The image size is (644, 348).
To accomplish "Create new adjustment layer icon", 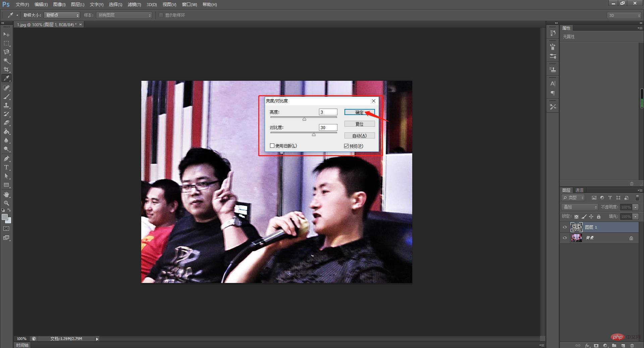I will tap(605, 345).
